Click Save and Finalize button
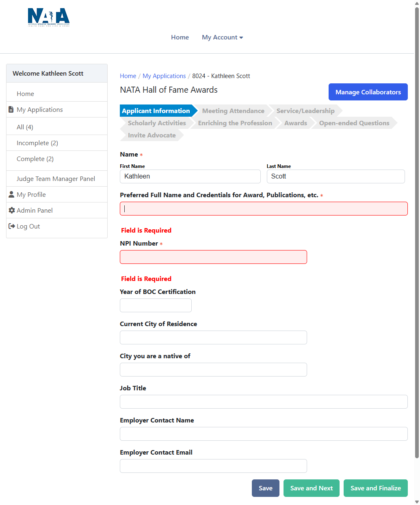 (x=376, y=488)
